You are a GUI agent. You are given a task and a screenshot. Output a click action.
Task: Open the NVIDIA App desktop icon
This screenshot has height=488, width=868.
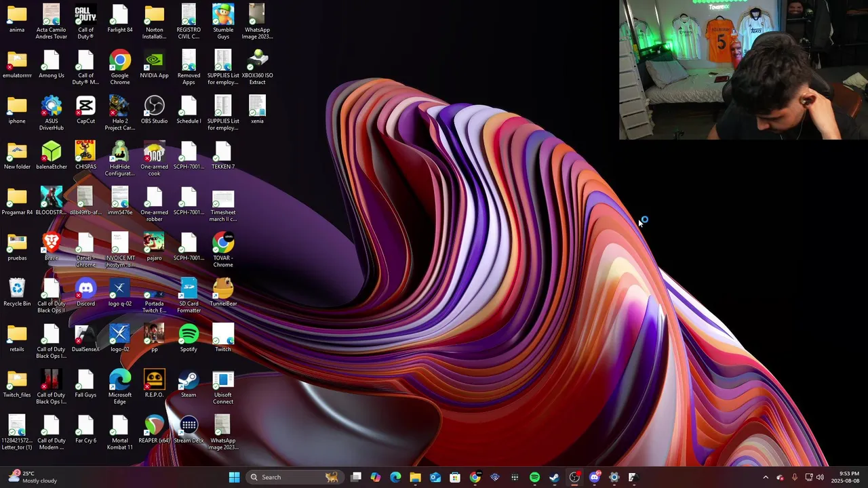tap(154, 64)
